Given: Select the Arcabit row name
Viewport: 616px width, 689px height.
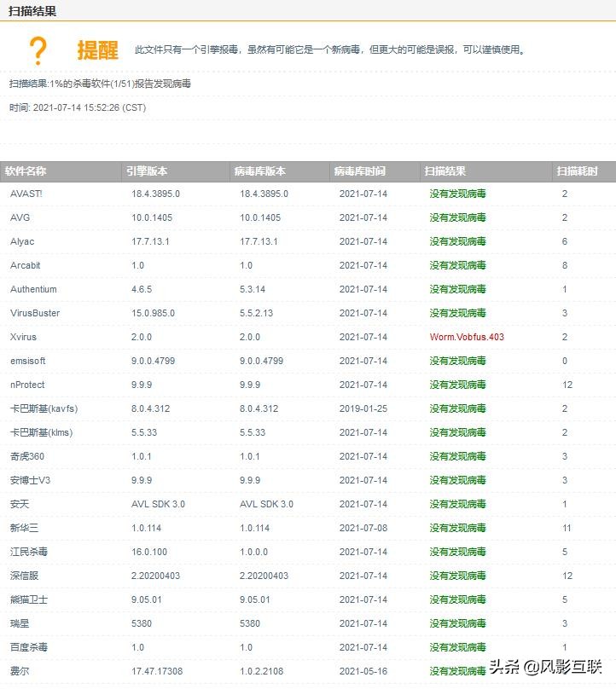Looking at the screenshot, I should [25, 265].
